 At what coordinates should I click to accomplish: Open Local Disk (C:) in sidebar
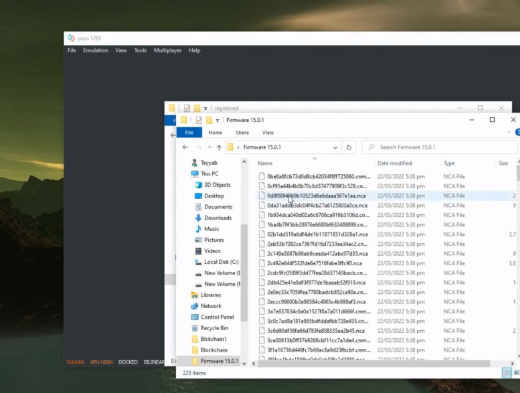click(x=221, y=262)
